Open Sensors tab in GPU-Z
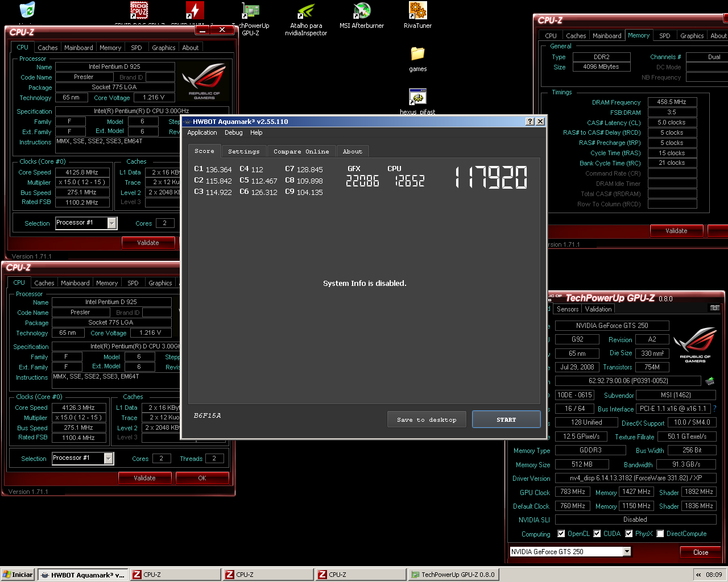 [x=568, y=309]
